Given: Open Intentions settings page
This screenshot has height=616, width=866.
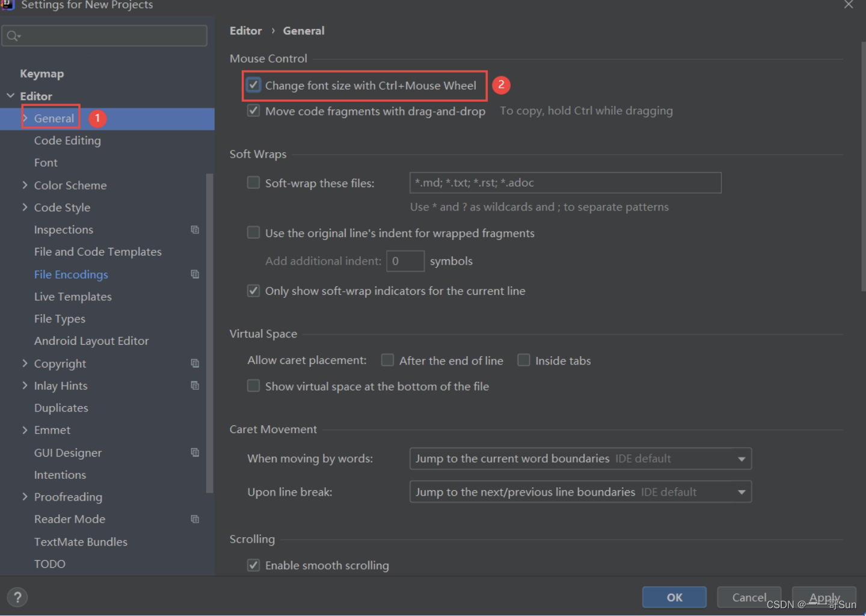Looking at the screenshot, I should [x=60, y=475].
